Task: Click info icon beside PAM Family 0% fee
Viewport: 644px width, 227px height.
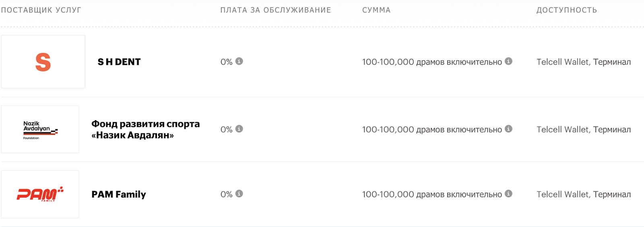Action: (x=239, y=194)
